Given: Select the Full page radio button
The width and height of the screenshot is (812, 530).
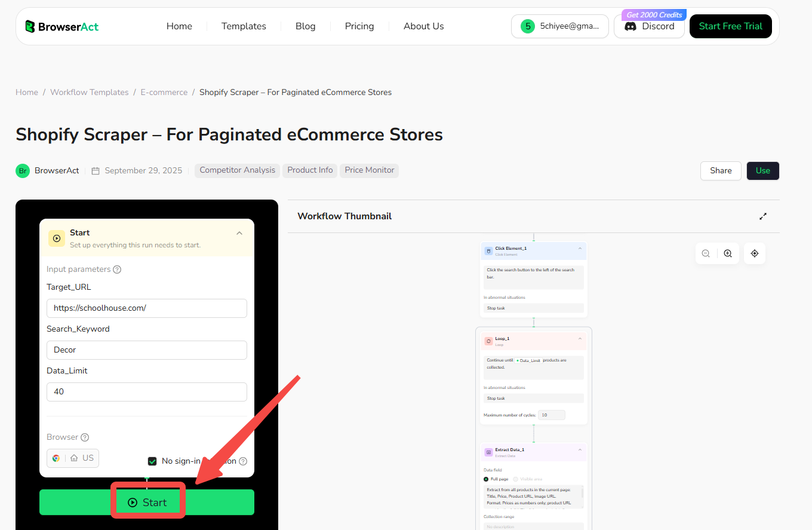Looking at the screenshot, I should coord(486,479).
